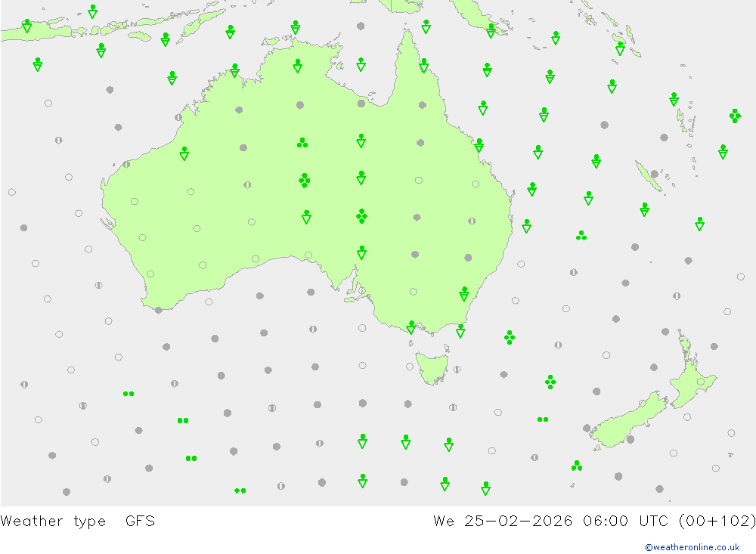Click the gray cloud dot on New Caledonia
The height and width of the screenshot is (554, 756).
(654, 174)
